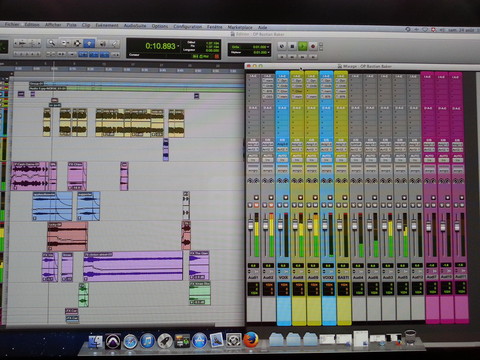
Task: Select the Selector tool
Action: [x=77, y=43]
